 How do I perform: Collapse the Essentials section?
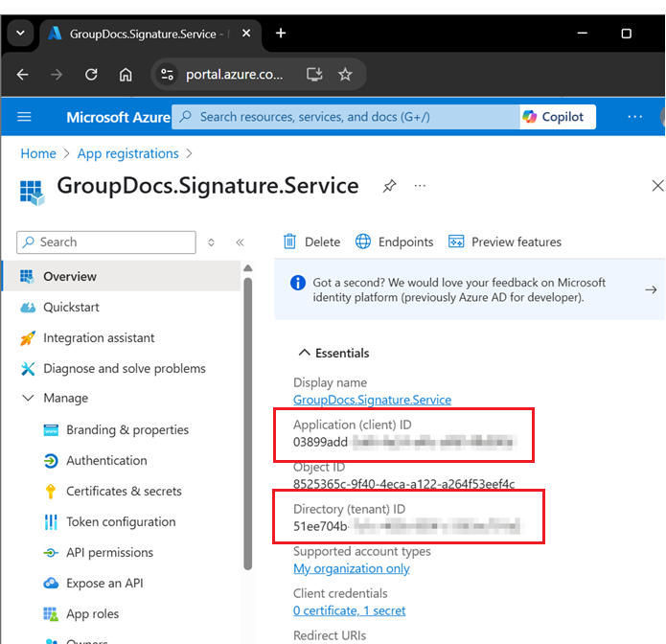point(304,354)
